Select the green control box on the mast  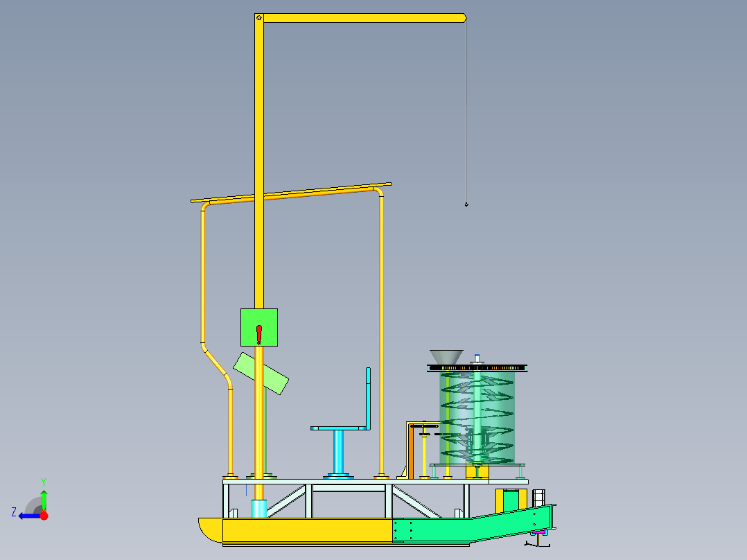coord(259,327)
